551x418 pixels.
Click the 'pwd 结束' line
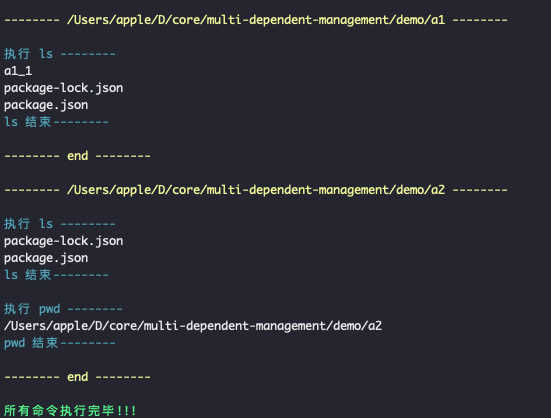click(x=60, y=343)
